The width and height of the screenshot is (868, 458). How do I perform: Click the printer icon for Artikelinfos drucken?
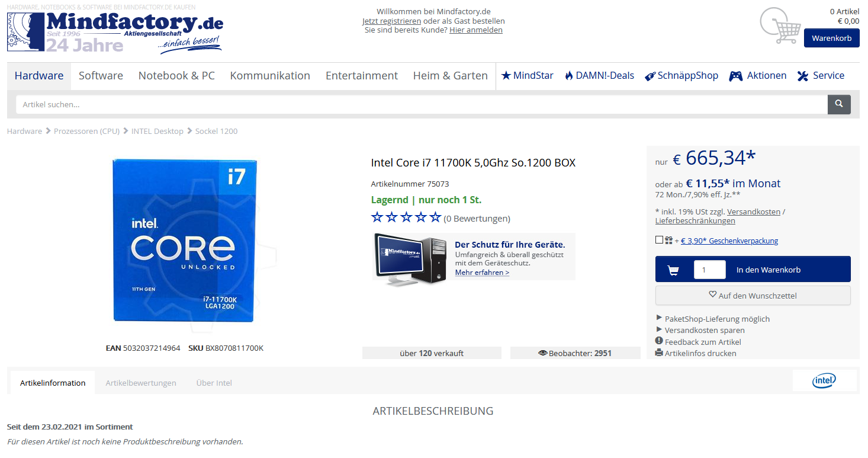pyautogui.click(x=659, y=353)
